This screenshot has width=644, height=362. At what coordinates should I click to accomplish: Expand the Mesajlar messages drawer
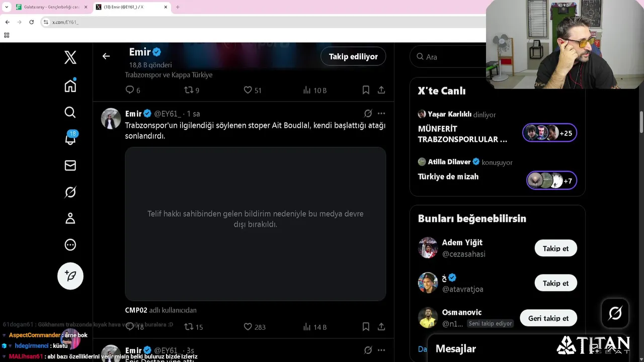click(528, 349)
